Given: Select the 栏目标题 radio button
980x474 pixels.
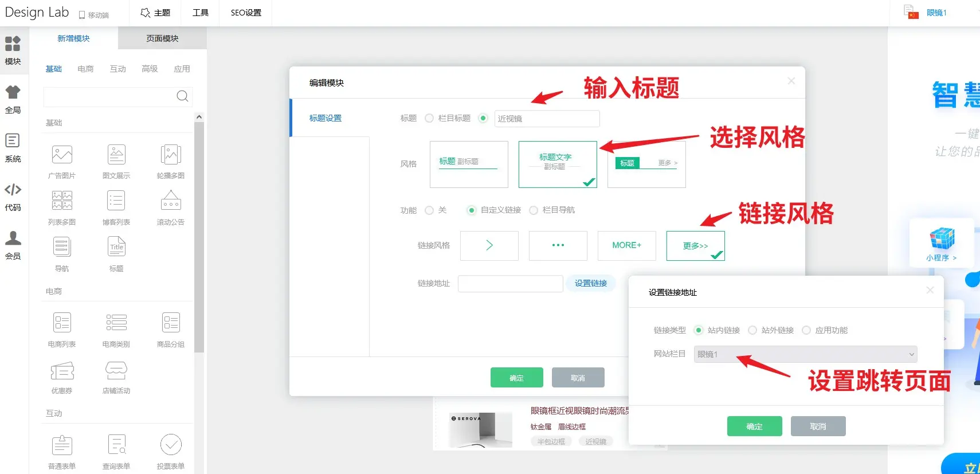Looking at the screenshot, I should coord(429,118).
